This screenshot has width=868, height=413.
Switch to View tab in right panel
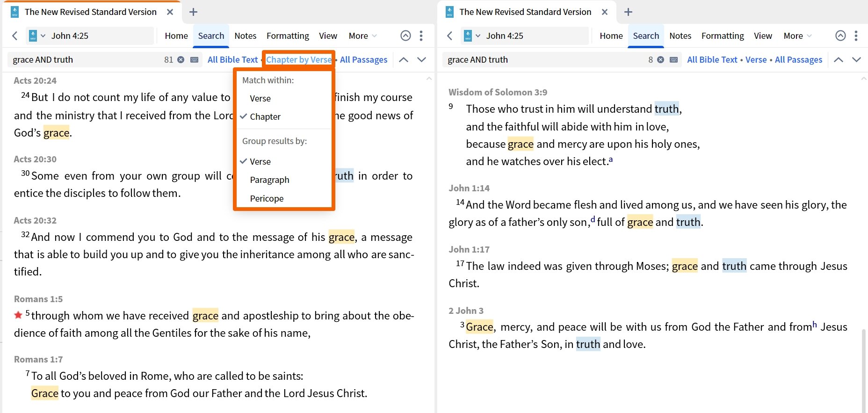(x=763, y=36)
